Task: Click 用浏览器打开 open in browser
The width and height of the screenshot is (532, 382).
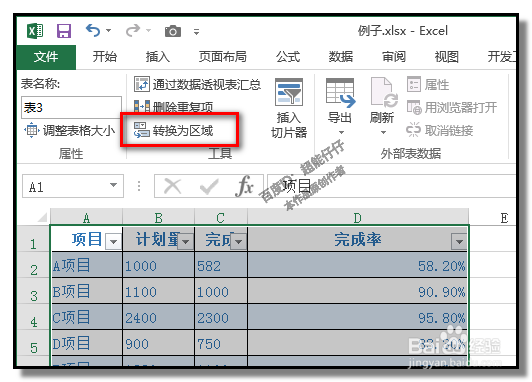Action: coord(452,108)
